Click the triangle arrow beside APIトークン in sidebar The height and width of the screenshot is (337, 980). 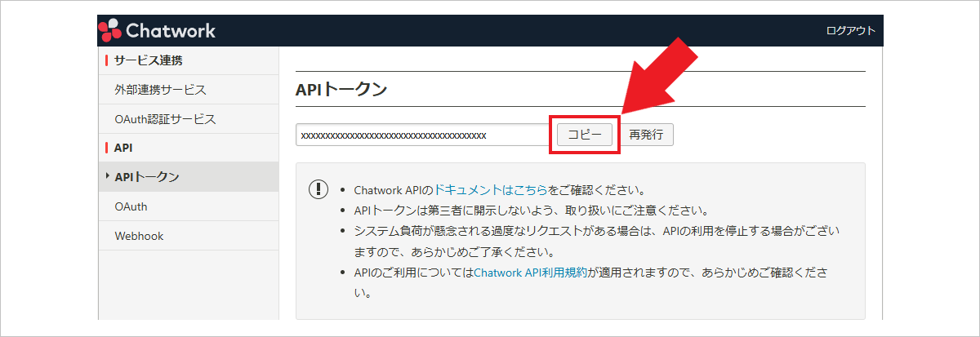[108, 176]
